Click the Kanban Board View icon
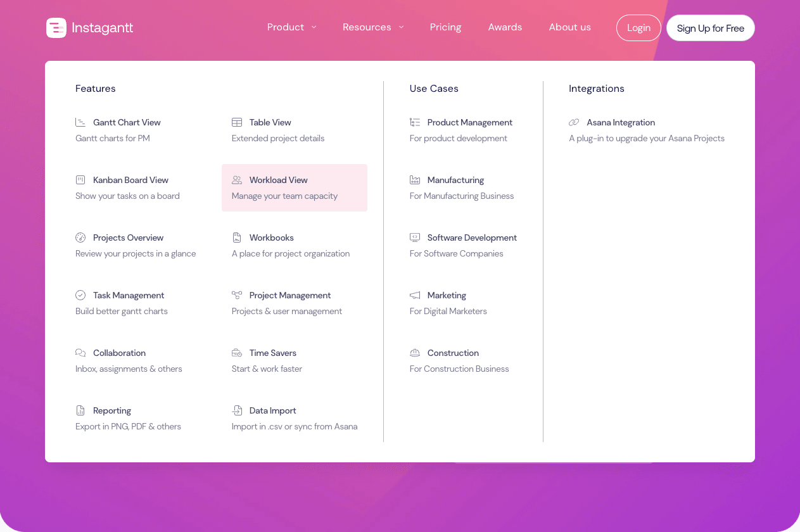The width and height of the screenshot is (800, 532). tap(80, 180)
